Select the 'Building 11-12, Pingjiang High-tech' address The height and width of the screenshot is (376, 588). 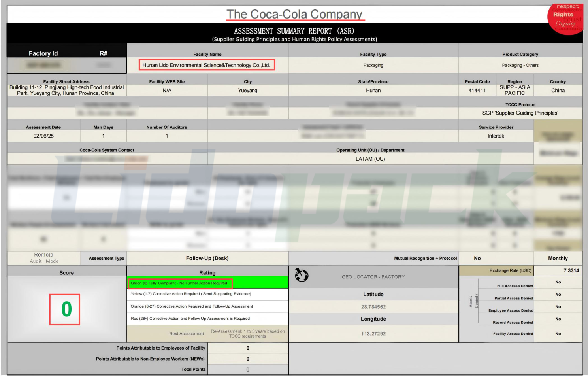(66, 90)
